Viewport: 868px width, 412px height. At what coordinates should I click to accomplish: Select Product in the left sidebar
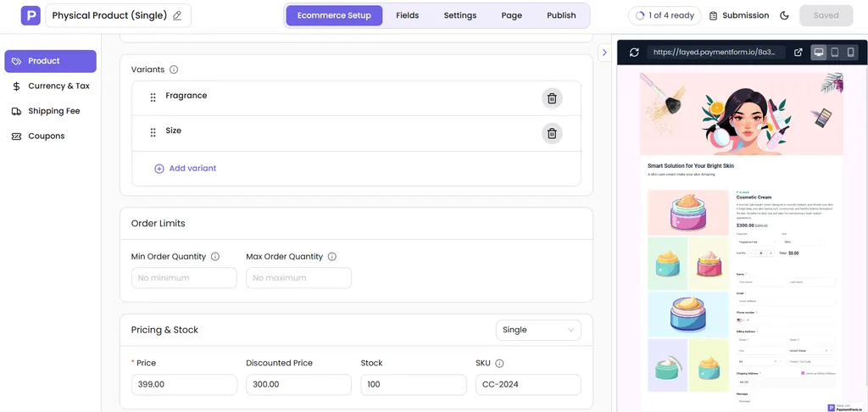coord(50,61)
